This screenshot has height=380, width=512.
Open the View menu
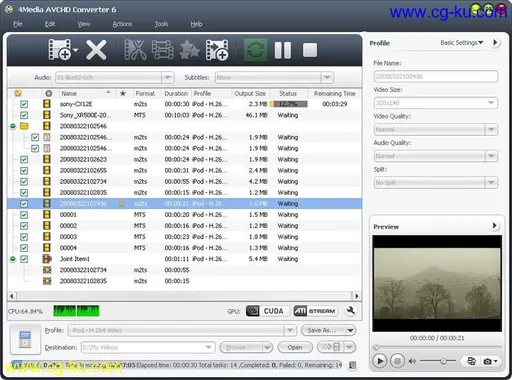(84, 24)
